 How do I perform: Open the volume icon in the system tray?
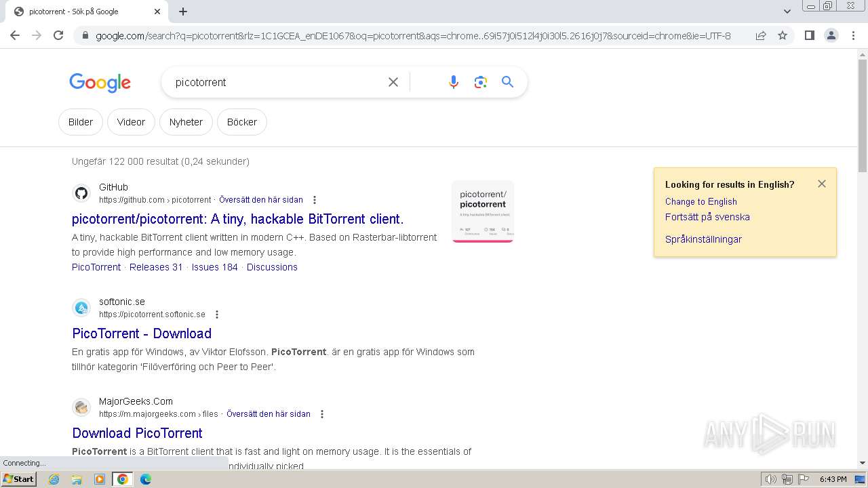point(771,479)
